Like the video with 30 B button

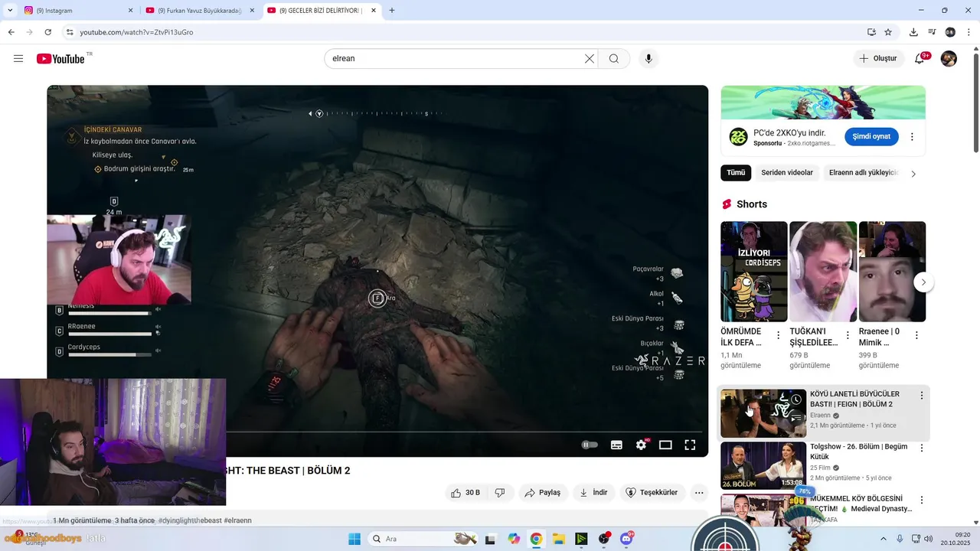pyautogui.click(x=465, y=493)
